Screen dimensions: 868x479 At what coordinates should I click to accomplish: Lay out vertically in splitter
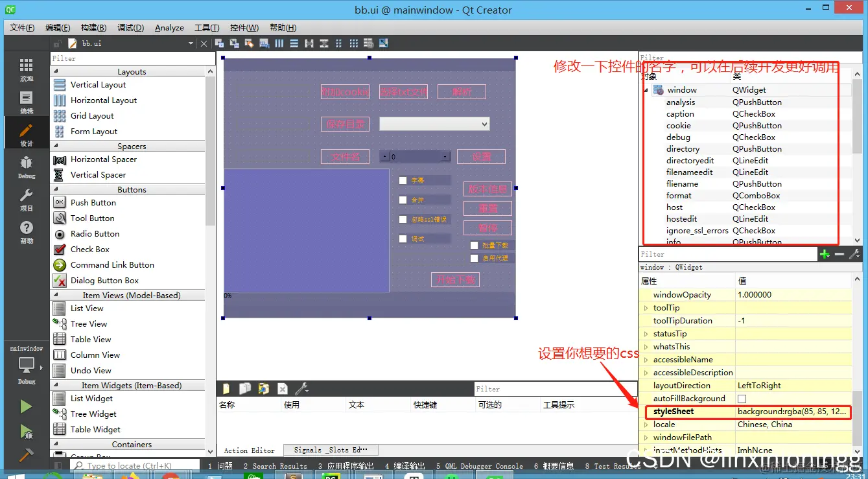coord(324,43)
